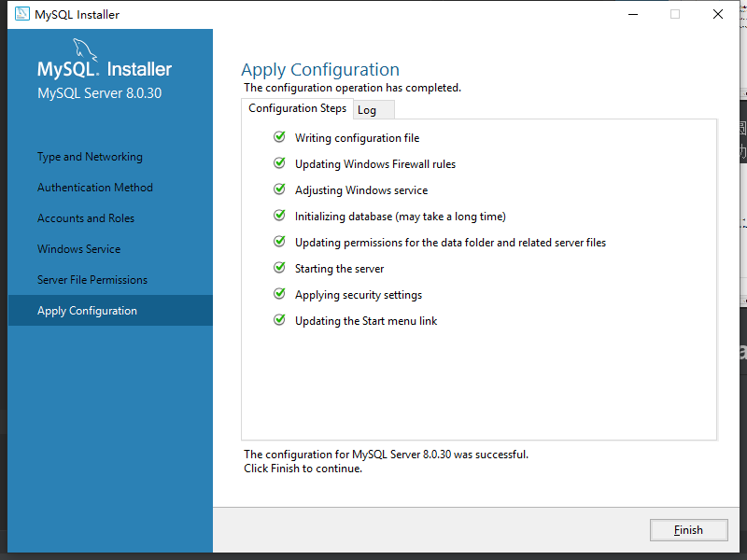
Task: Click Updating Windows Firewall rules text
Action: pyautogui.click(x=375, y=164)
